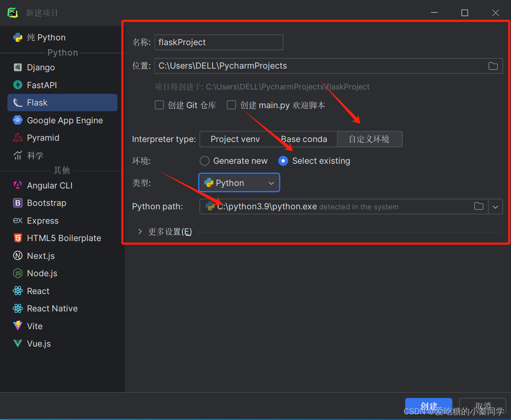Switch to the 自定义环境 interpreter tab
The image size is (511, 420).
coord(369,139)
